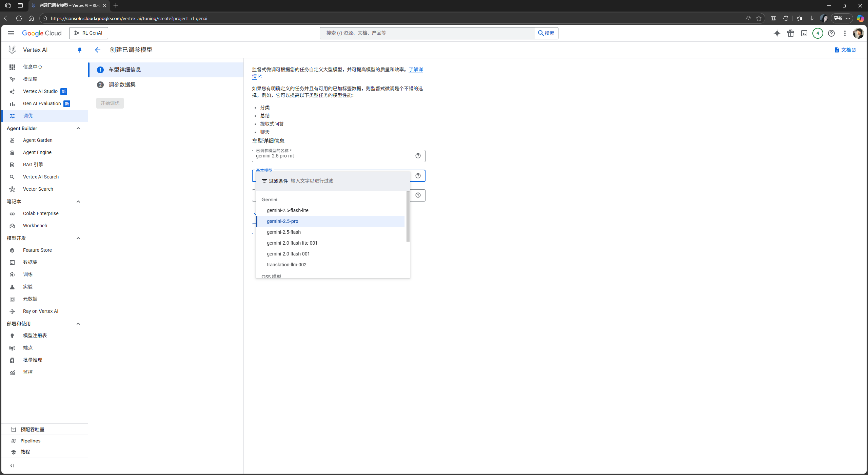Open Copilot icon in browser toolbar
The width and height of the screenshot is (868, 475).
[860, 18]
